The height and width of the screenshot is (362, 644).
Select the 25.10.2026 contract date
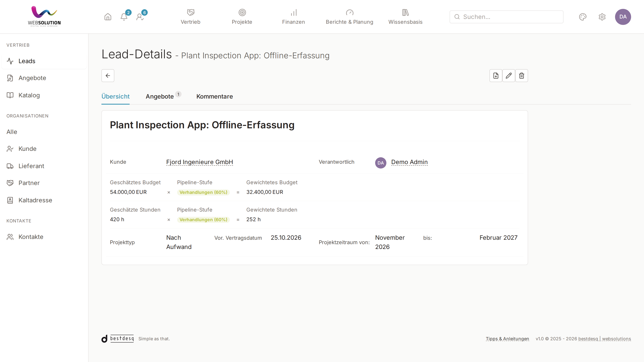tap(286, 238)
